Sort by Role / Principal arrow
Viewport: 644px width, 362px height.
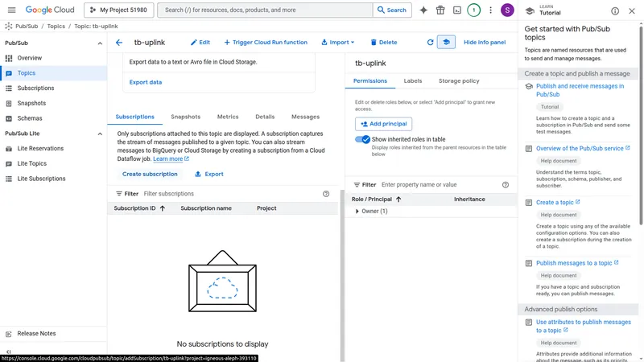(x=398, y=199)
